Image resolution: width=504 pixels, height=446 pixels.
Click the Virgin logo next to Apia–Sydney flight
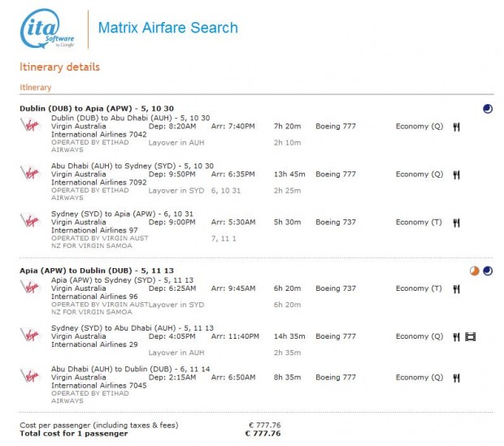pos(28,286)
